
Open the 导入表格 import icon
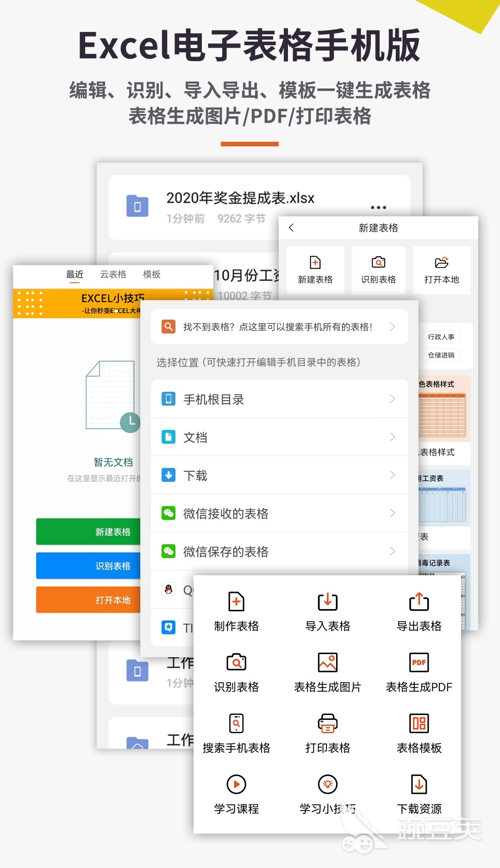pyautogui.click(x=328, y=601)
